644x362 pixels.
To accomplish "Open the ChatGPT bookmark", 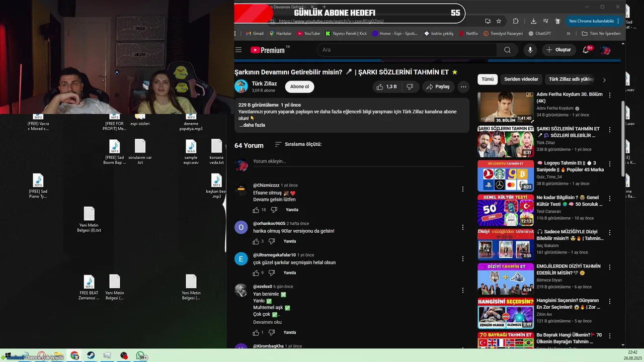I will pos(540,34).
